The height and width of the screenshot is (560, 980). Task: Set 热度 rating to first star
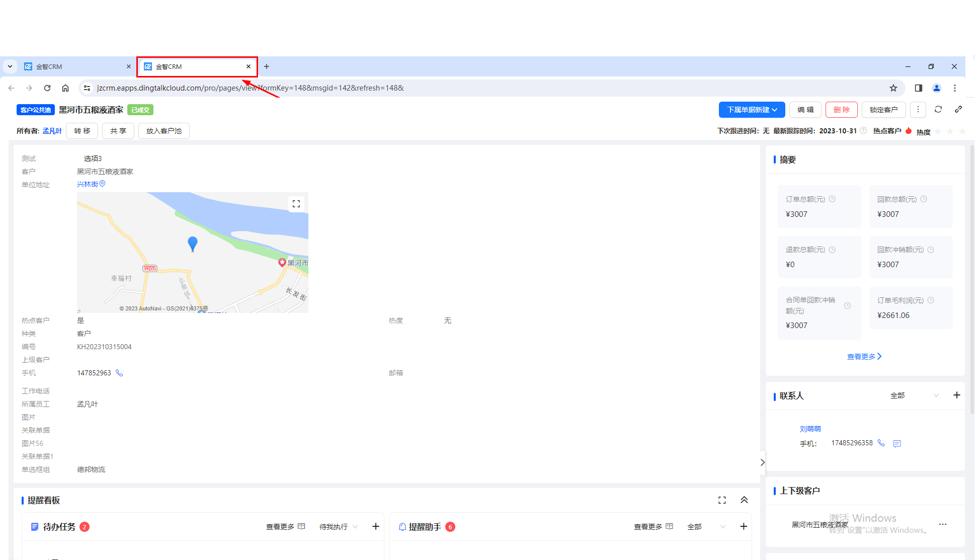(938, 131)
